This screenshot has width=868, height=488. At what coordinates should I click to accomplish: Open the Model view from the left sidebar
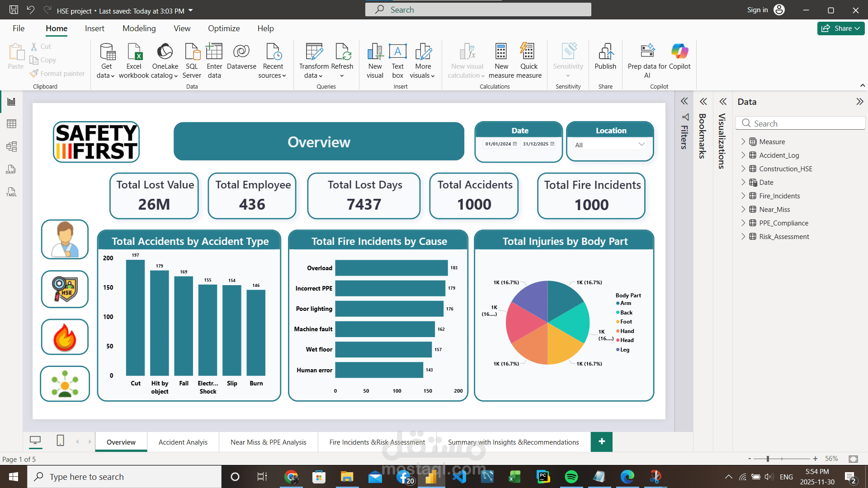tap(11, 146)
